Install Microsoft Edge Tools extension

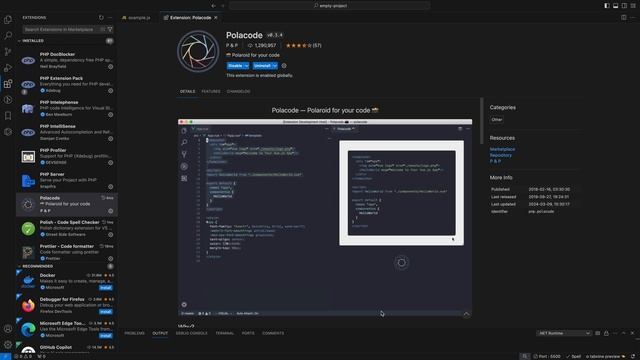(x=105, y=336)
